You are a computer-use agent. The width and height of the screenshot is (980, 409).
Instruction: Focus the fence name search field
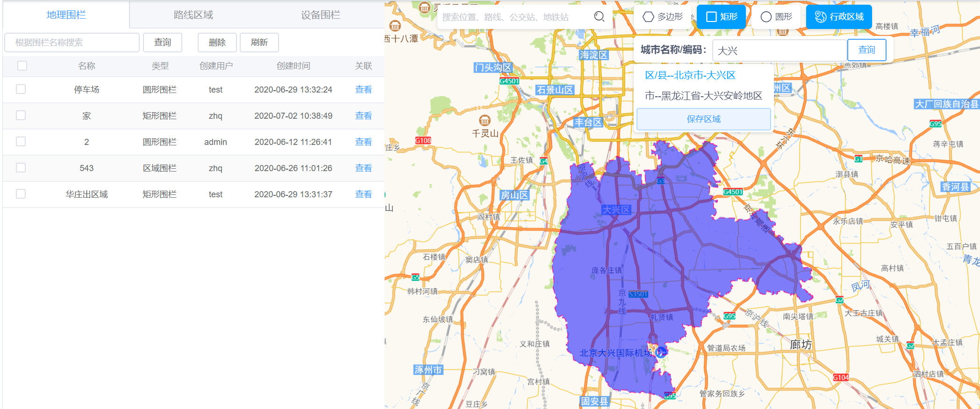click(72, 43)
